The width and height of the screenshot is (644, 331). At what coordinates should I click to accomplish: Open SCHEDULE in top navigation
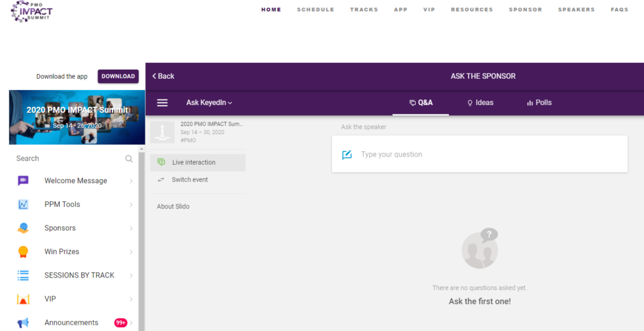pyautogui.click(x=316, y=10)
